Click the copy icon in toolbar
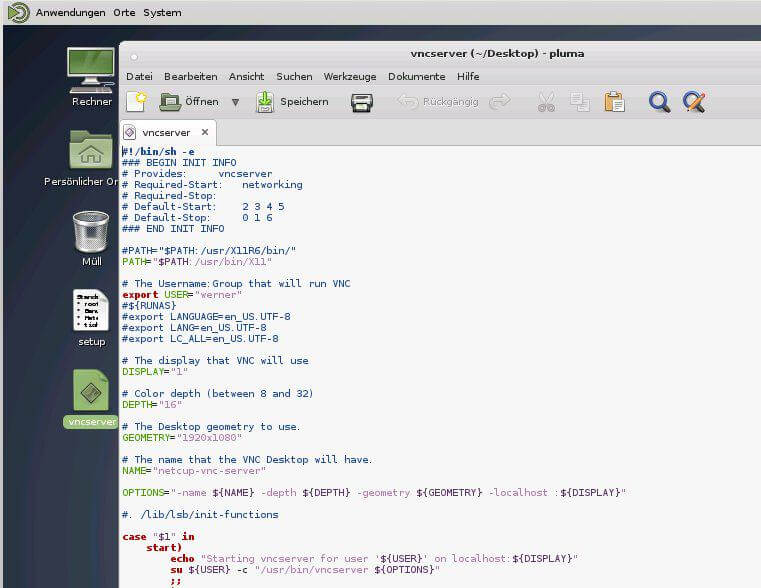Viewport: 761px width, 588px height. point(580,102)
